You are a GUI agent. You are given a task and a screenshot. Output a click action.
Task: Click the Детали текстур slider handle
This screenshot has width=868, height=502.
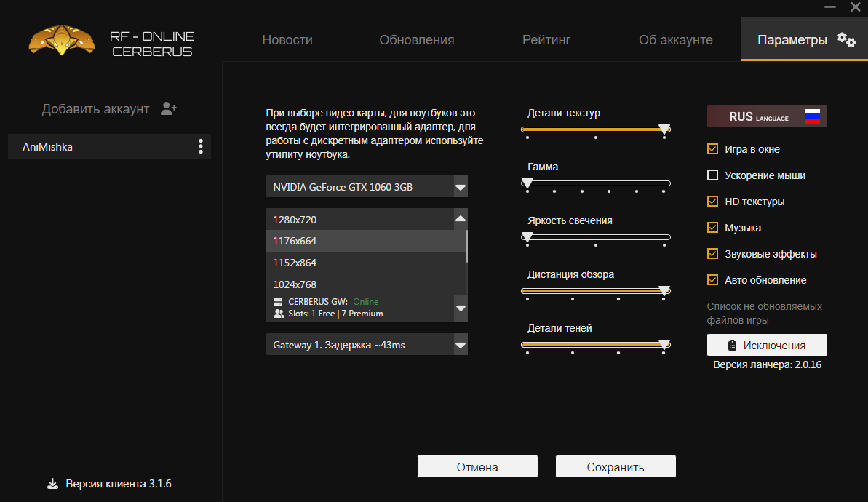tap(664, 130)
